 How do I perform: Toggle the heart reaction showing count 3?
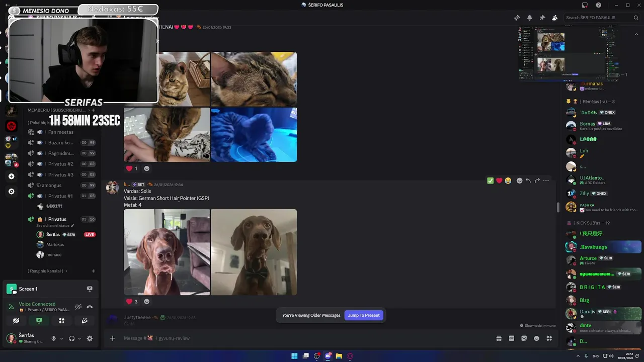[132, 302]
